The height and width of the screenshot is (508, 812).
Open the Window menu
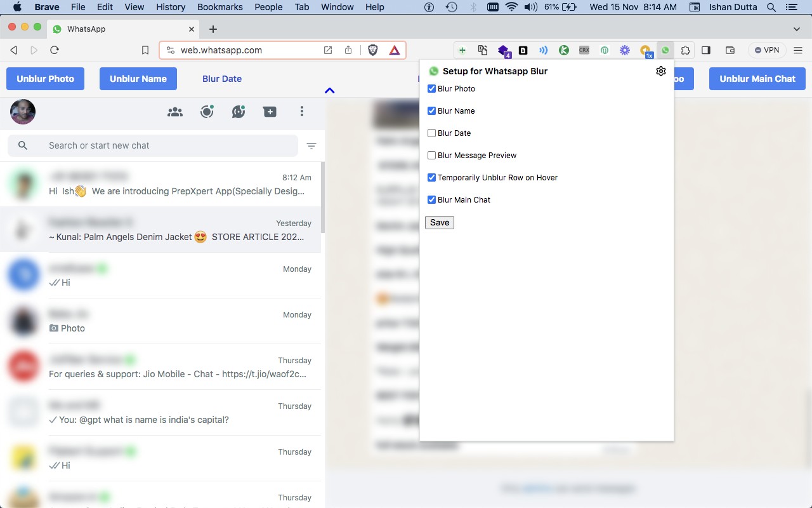(x=337, y=7)
